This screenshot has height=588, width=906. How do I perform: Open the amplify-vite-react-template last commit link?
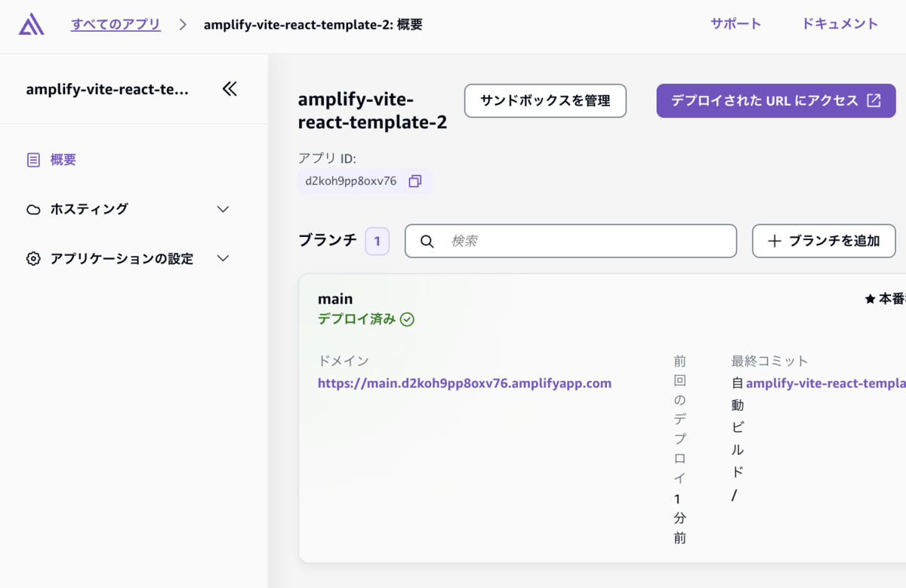click(x=825, y=383)
